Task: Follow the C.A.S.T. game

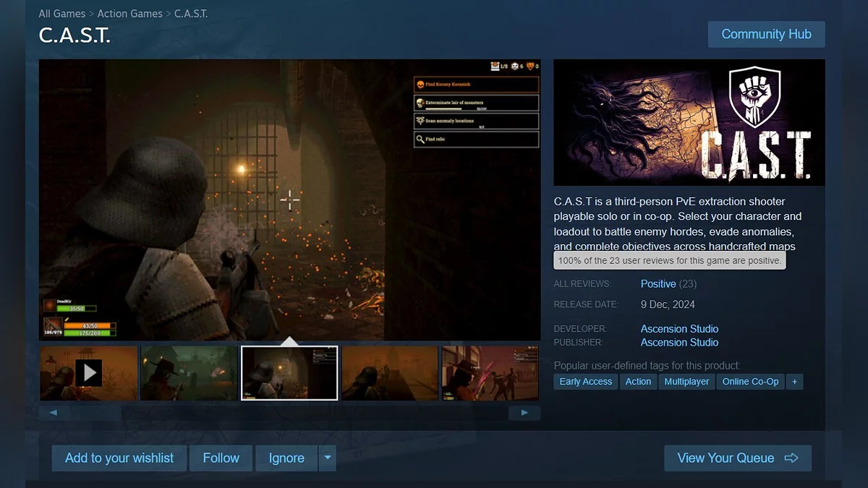Action: [x=221, y=458]
